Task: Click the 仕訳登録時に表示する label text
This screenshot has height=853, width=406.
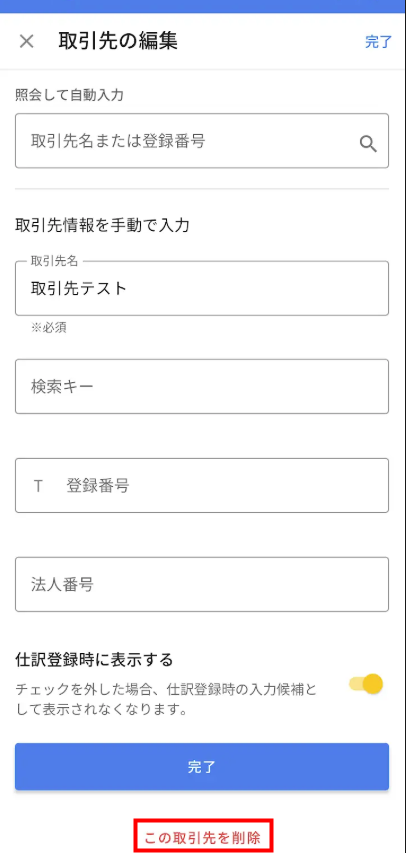Action: click(94, 660)
